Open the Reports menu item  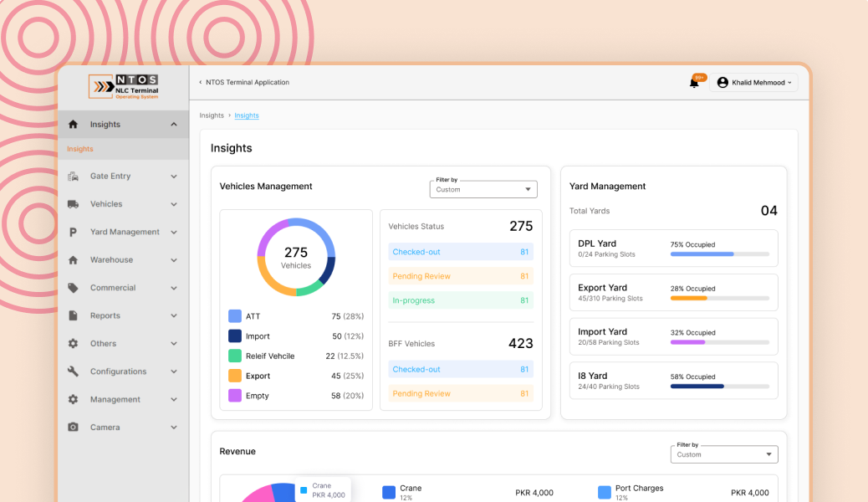123,315
